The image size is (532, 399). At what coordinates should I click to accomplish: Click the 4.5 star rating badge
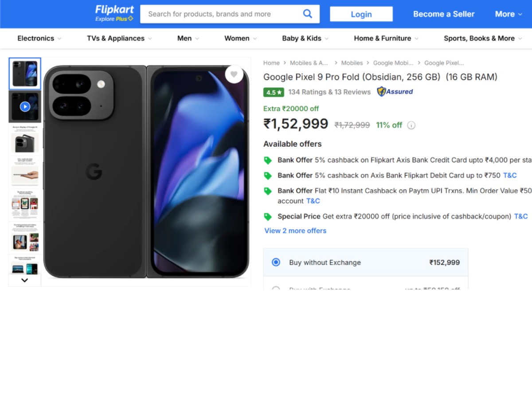[274, 92]
